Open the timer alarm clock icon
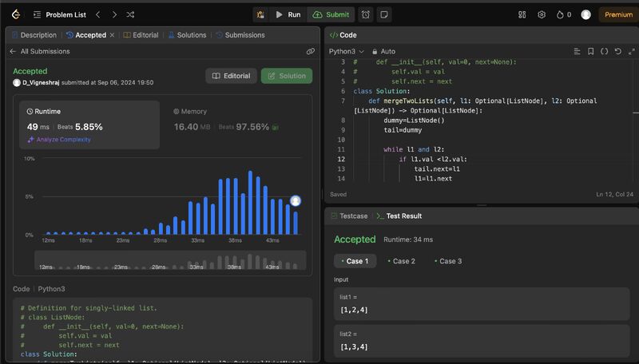Screen dimensions: 639x364 366,14
